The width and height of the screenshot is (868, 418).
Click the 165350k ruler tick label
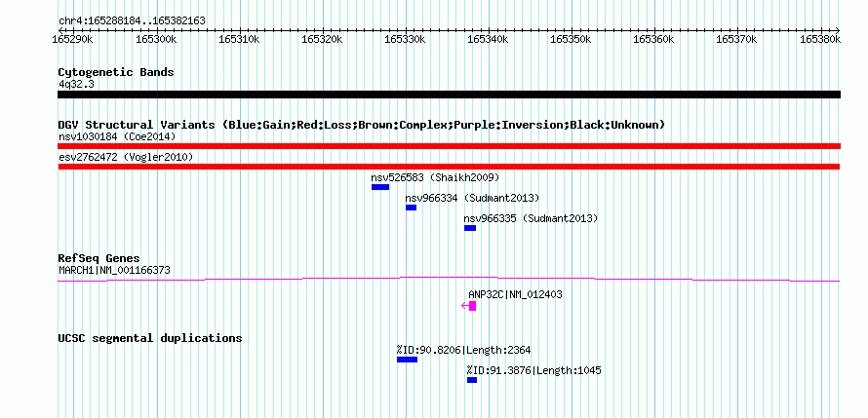pyautogui.click(x=572, y=39)
